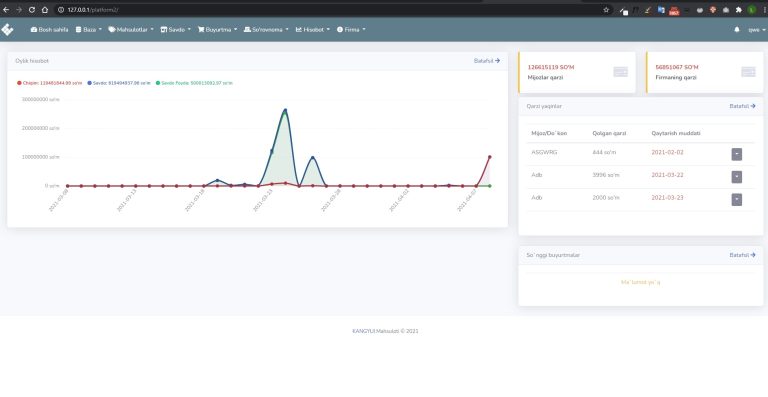Open the notifications bell icon

pos(737,30)
